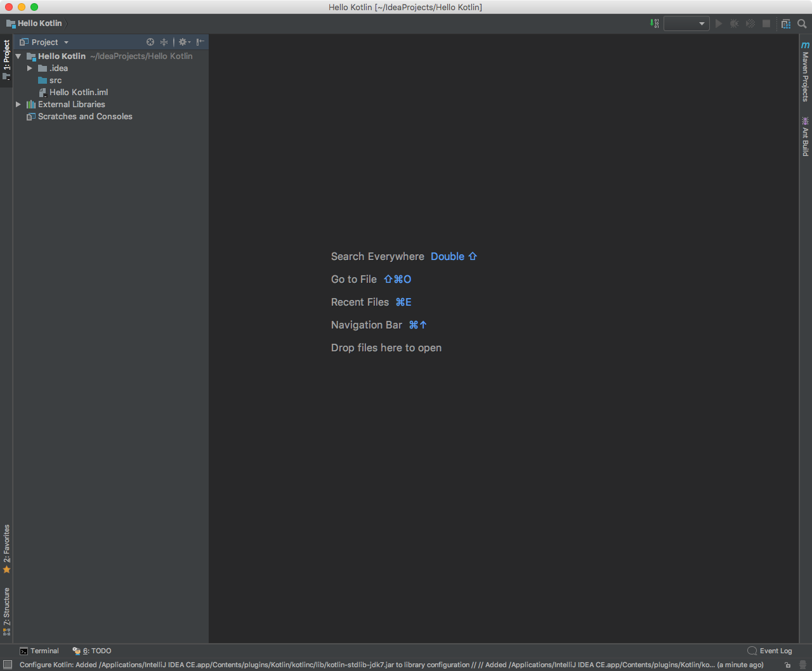
Task: Open the Maven Projects side tab
Action: pyautogui.click(x=805, y=72)
